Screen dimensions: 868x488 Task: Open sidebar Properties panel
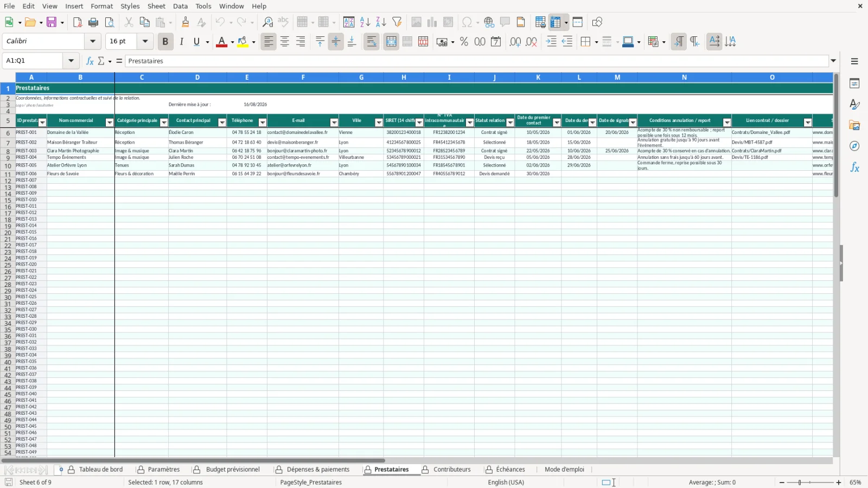point(854,84)
